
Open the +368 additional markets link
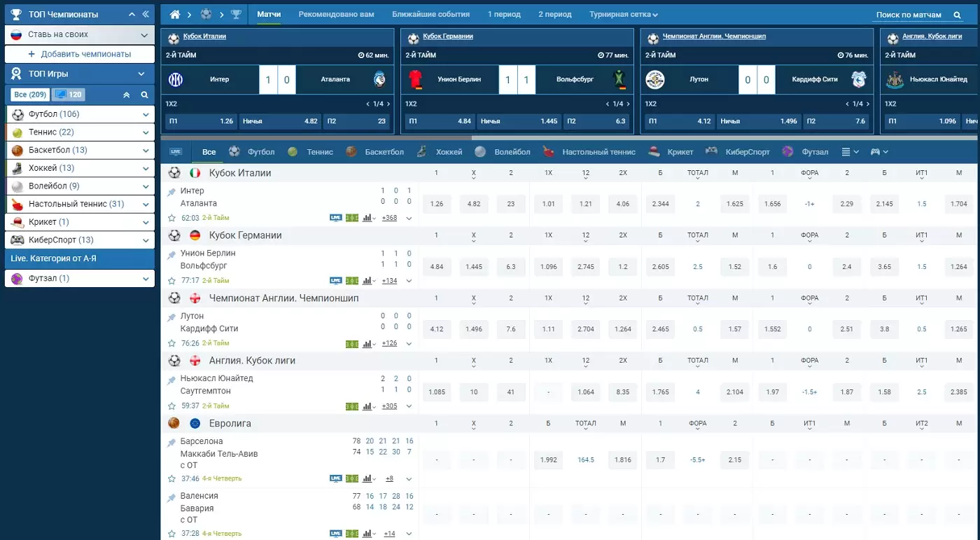[389, 218]
